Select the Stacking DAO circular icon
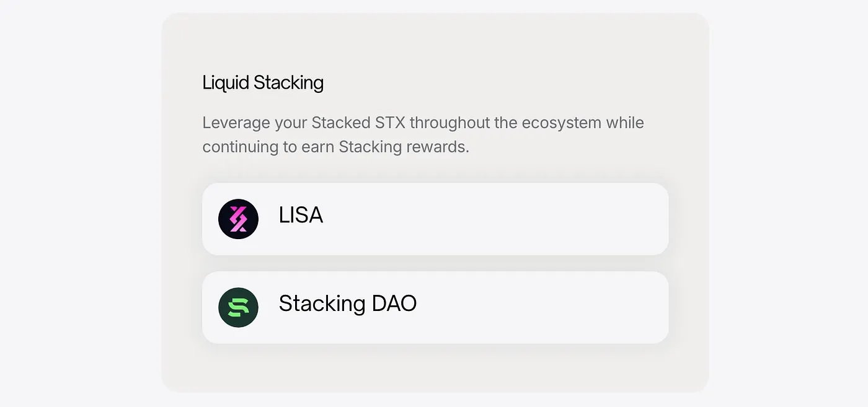 click(238, 307)
